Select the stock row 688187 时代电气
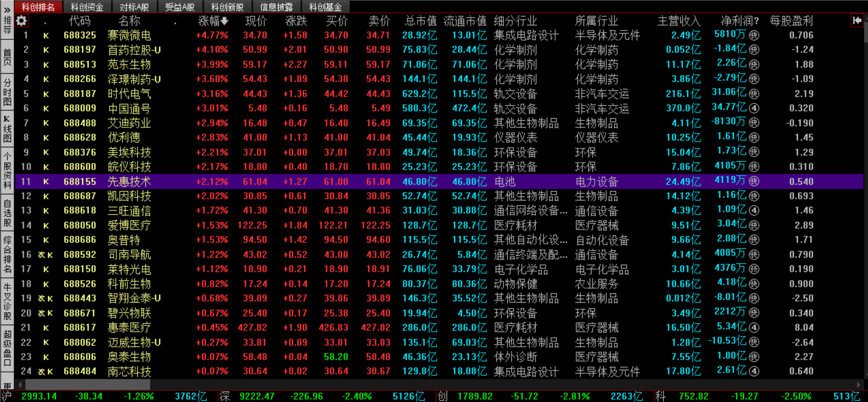The height and width of the screenshot is (402, 868). (x=439, y=94)
